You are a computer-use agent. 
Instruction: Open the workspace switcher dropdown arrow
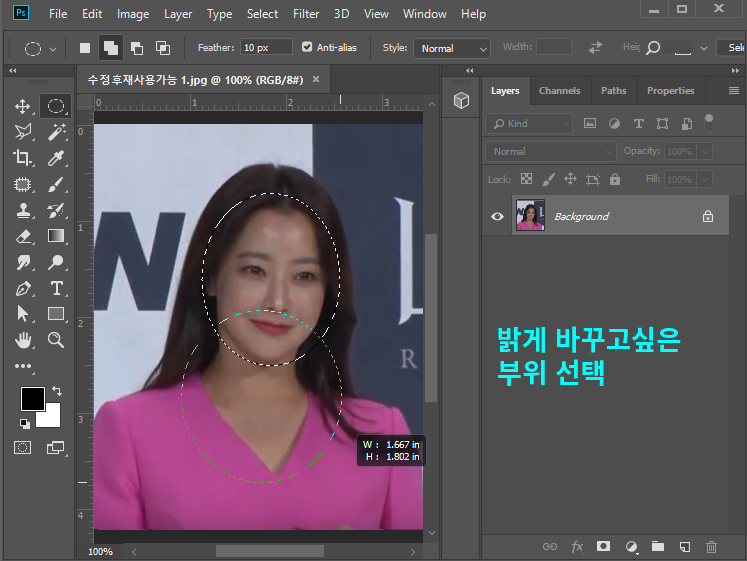pyautogui.click(x=704, y=48)
